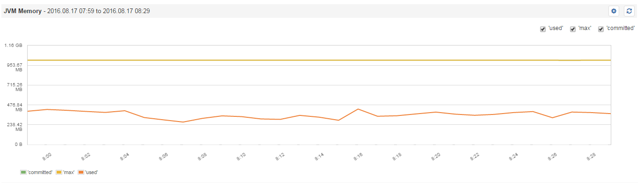Click the 8:28 label on time axis
The height and width of the screenshot is (183, 644).
pyautogui.click(x=591, y=156)
